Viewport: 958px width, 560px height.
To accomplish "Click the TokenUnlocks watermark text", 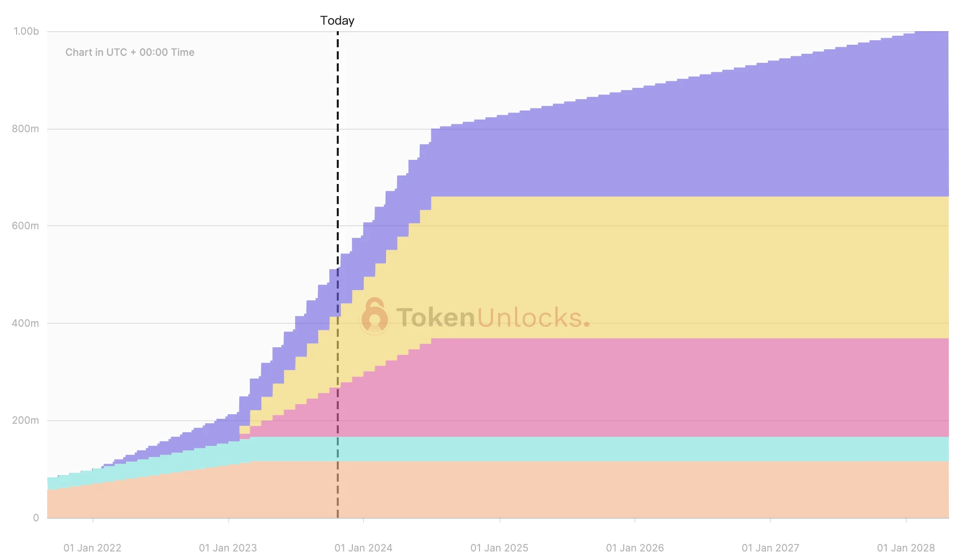I will coord(493,318).
